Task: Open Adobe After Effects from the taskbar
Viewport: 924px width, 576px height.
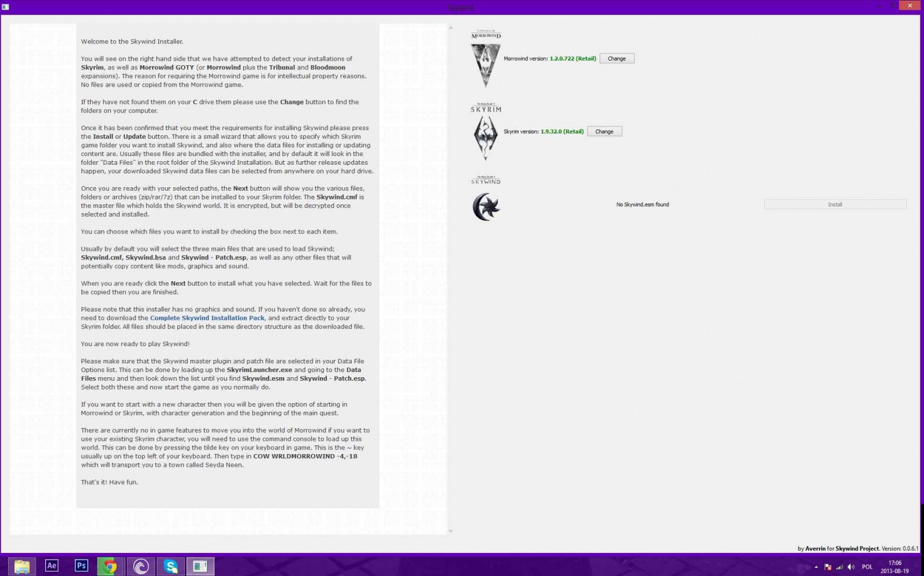Action: (x=52, y=566)
